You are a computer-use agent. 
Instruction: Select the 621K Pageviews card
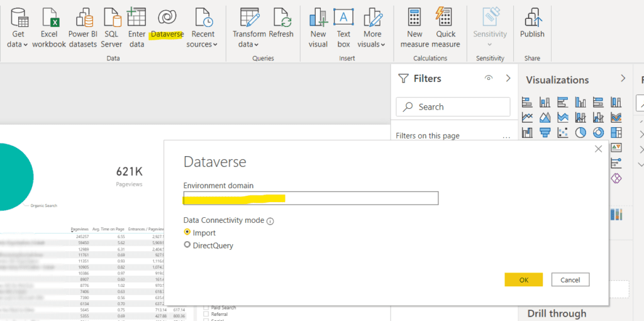[129, 176]
